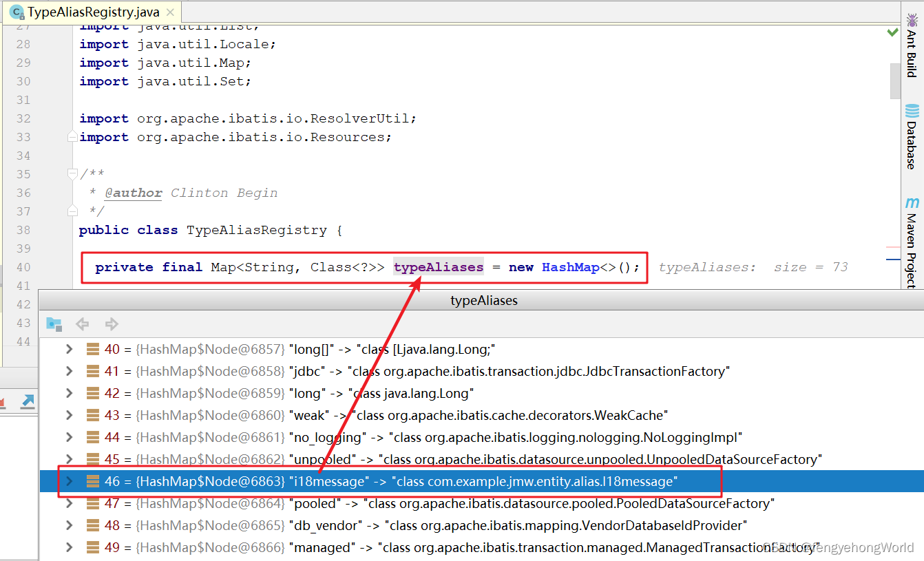Image resolution: width=924 pixels, height=561 pixels.
Task: Select the "pooled" PooledDataSourceFactory row
Action: point(482,503)
